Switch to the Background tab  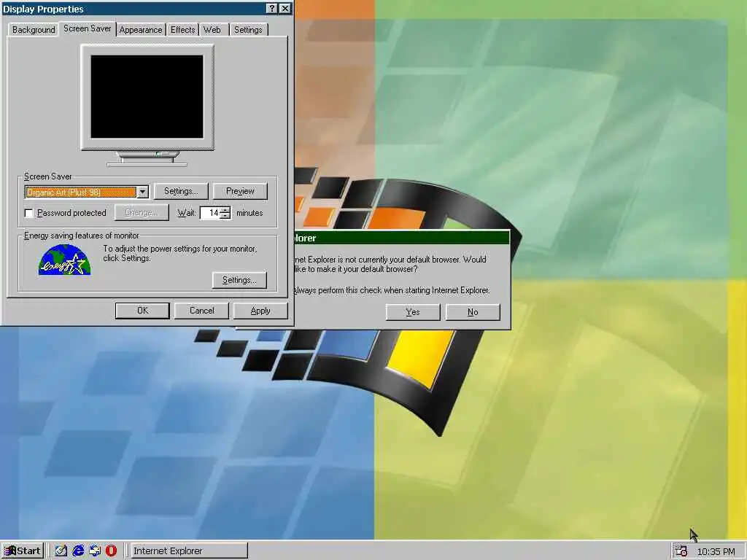[34, 29]
